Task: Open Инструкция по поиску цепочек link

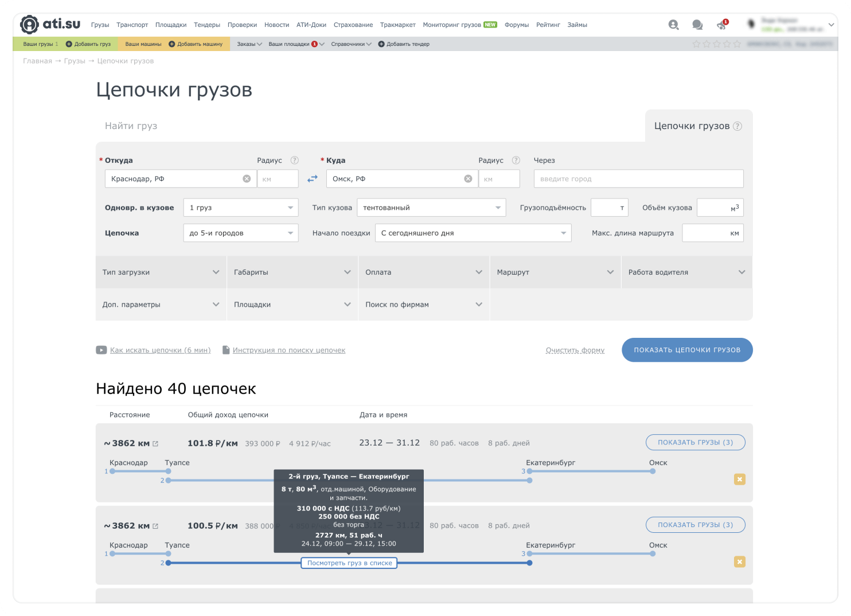Action: tap(289, 350)
